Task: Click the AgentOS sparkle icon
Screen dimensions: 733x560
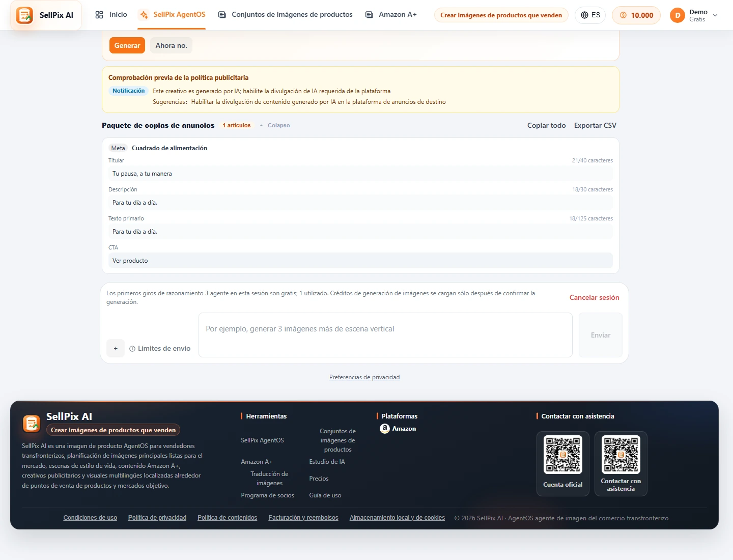Action: (144, 15)
